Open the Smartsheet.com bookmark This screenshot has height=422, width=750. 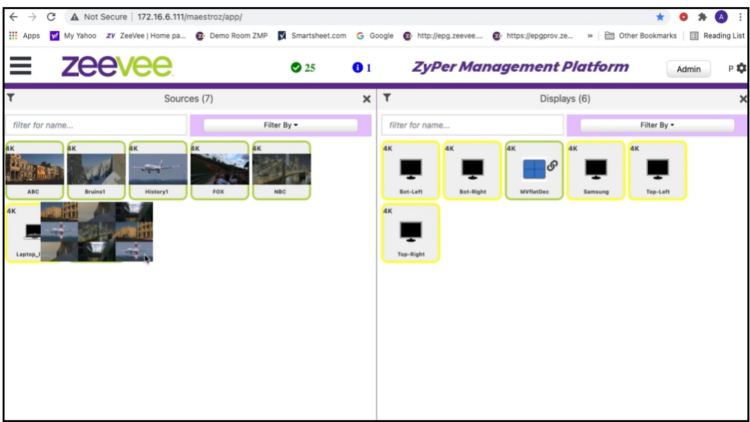pos(312,35)
